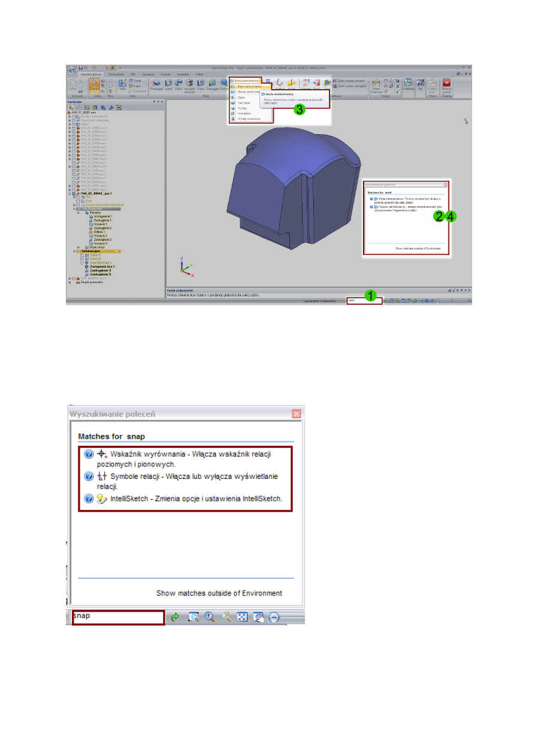Click the zoom slider minus button
535x756 pixels.
(274, 618)
